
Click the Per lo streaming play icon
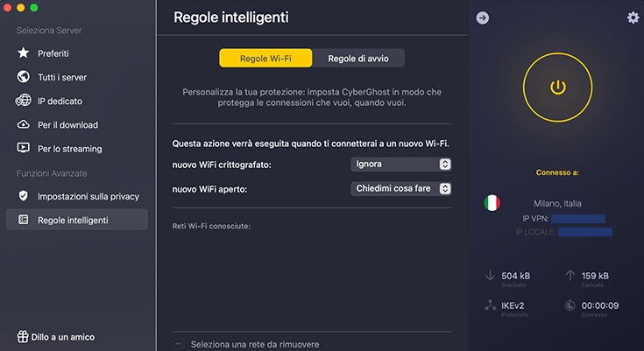coord(24,148)
